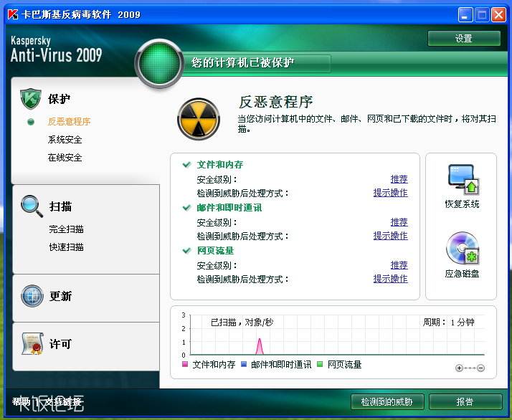The width and height of the screenshot is (512, 420).
Task: Click the scan magnifying glass icon
Action: [x=32, y=206]
